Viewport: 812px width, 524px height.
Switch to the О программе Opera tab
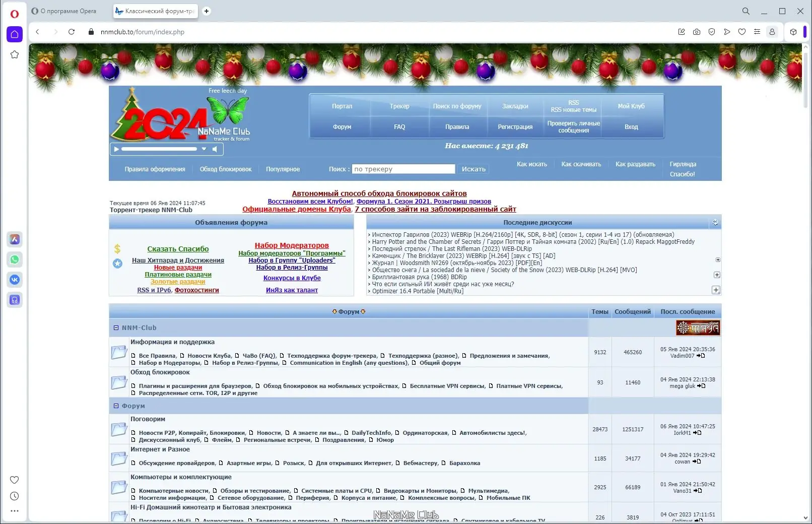tap(69, 11)
